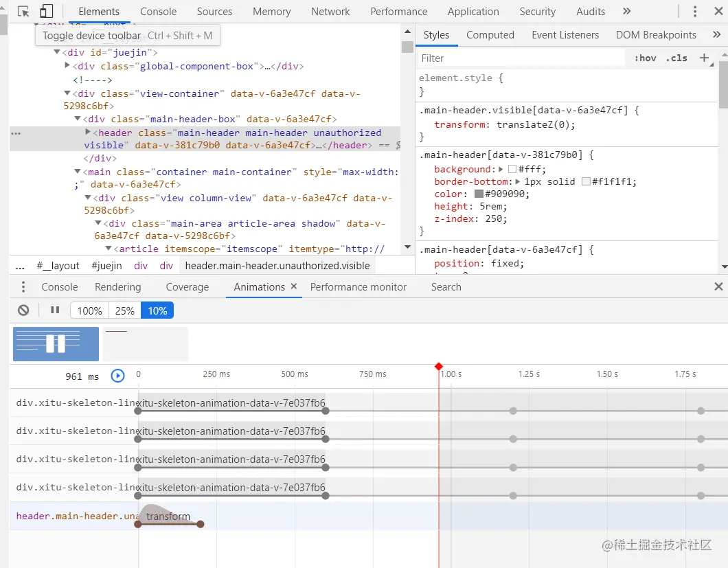Image resolution: width=728 pixels, height=568 pixels.
Task: Collapse the view-container div node
Action: point(67,93)
